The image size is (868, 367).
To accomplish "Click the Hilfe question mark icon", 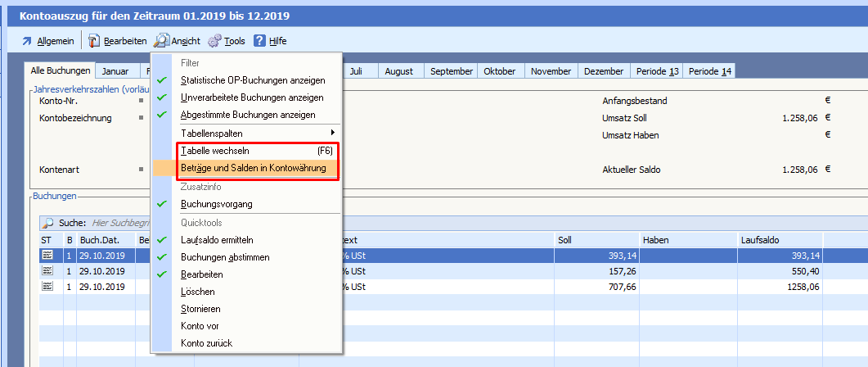I will (x=259, y=41).
